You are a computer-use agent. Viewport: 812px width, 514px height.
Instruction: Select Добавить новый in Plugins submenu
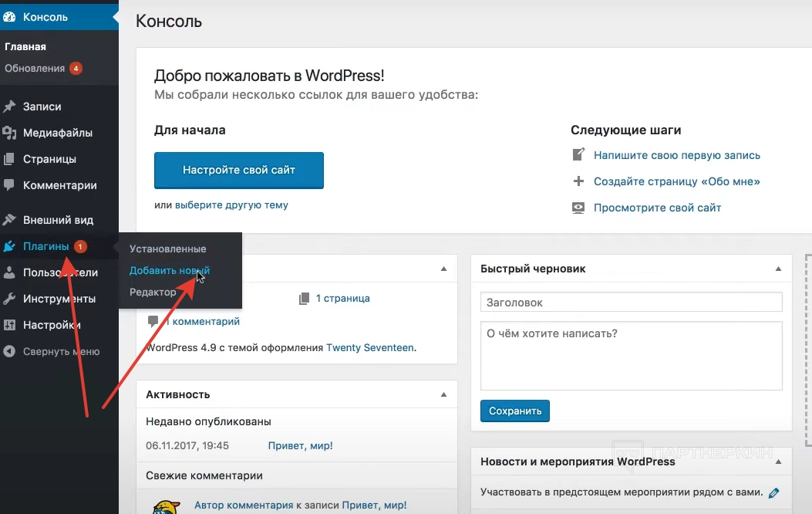coord(169,271)
